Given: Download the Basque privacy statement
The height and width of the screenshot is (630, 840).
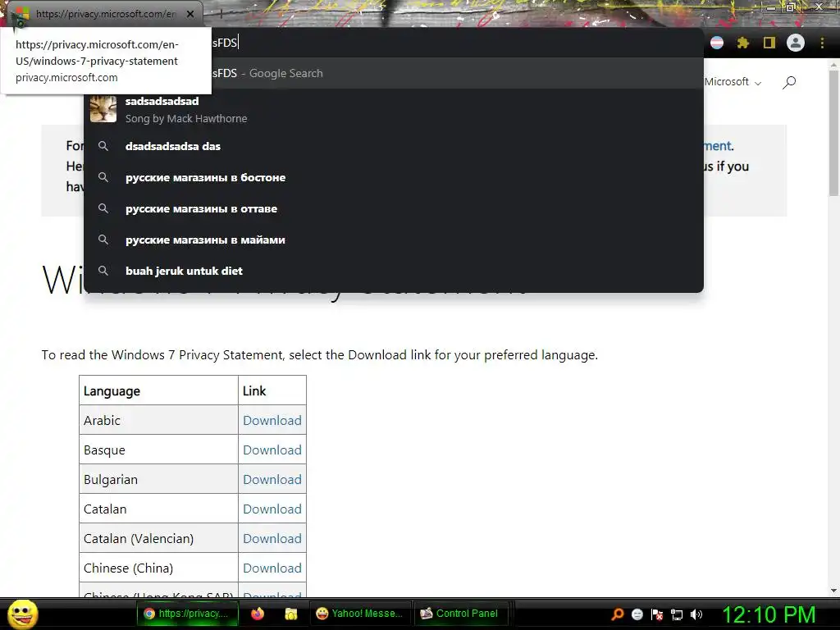Looking at the screenshot, I should (x=272, y=450).
